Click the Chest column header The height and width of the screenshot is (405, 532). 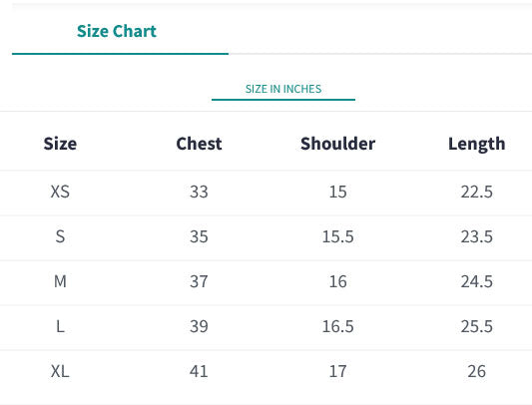[x=199, y=144]
